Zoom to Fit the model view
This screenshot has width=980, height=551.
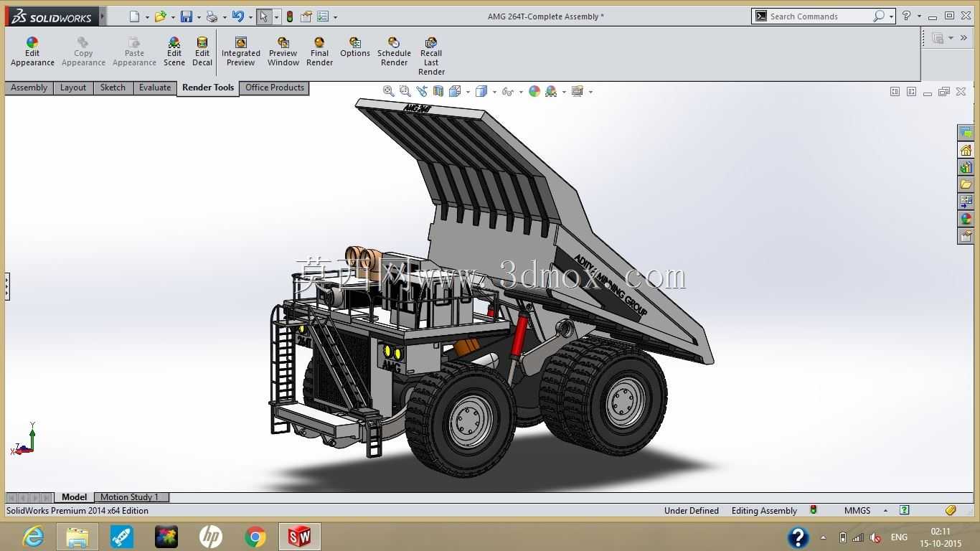tap(388, 91)
